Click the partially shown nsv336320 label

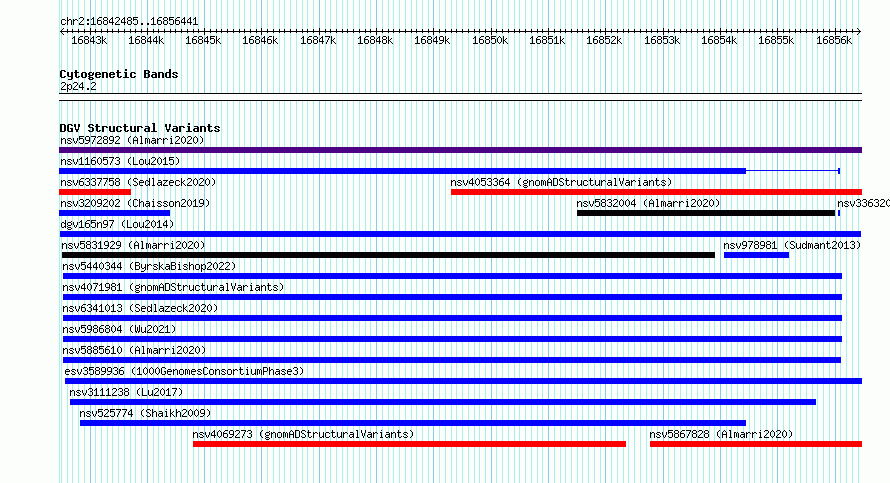point(863,203)
